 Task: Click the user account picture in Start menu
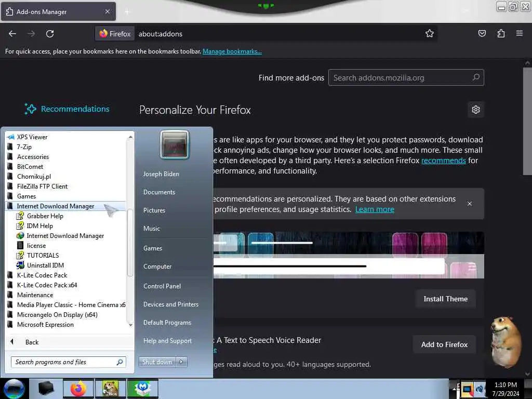(175, 145)
